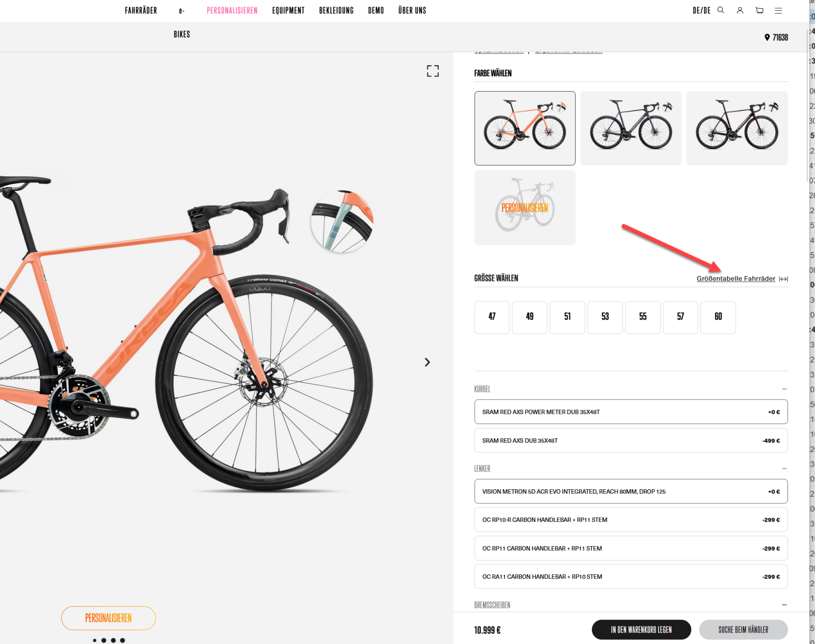Open the search magnifier icon

click(721, 10)
